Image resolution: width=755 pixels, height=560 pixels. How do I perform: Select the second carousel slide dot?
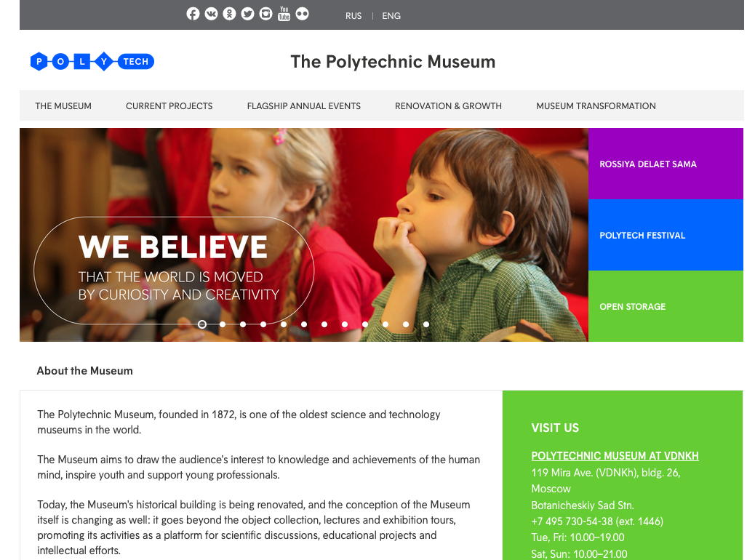coord(223,324)
